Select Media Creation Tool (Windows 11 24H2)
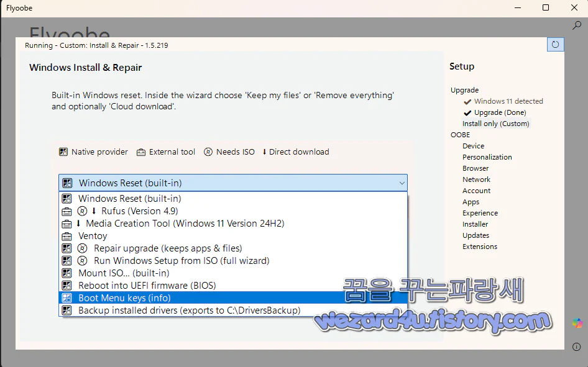This screenshot has width=588, height=367. [x=233, y=223]
